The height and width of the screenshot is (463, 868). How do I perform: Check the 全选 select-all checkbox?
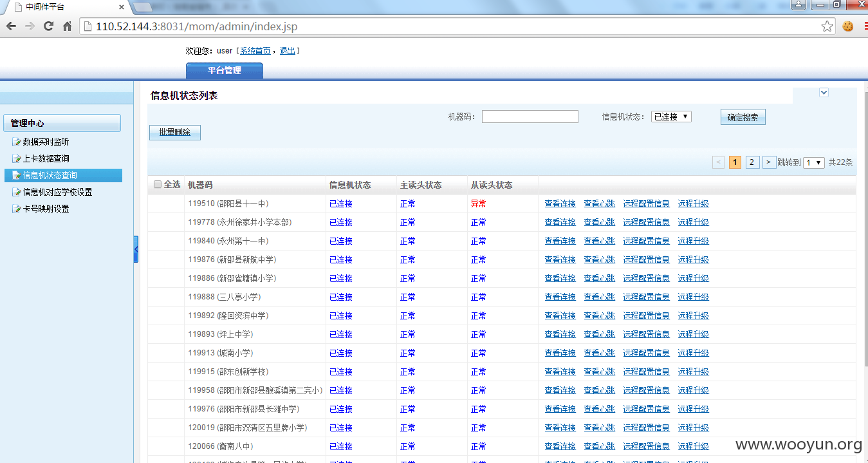[x=158, y=185]
